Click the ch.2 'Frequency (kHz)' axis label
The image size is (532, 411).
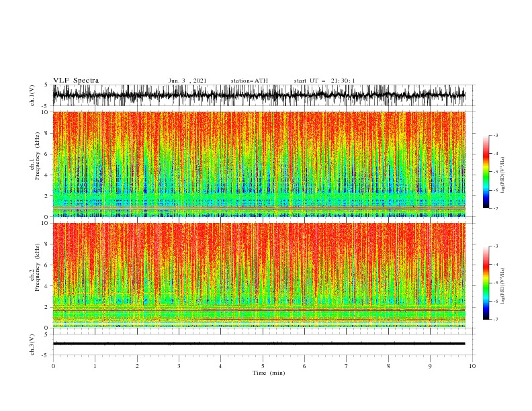(x=38, y=267)
